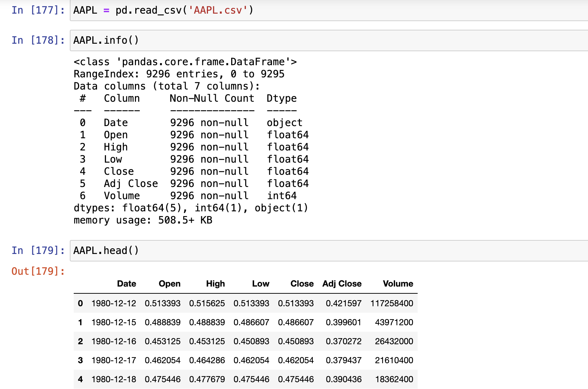Click the 'Data columns (total 7 columns)' line
This screenshot has height=389, width=588.
(x=167, y=86)
